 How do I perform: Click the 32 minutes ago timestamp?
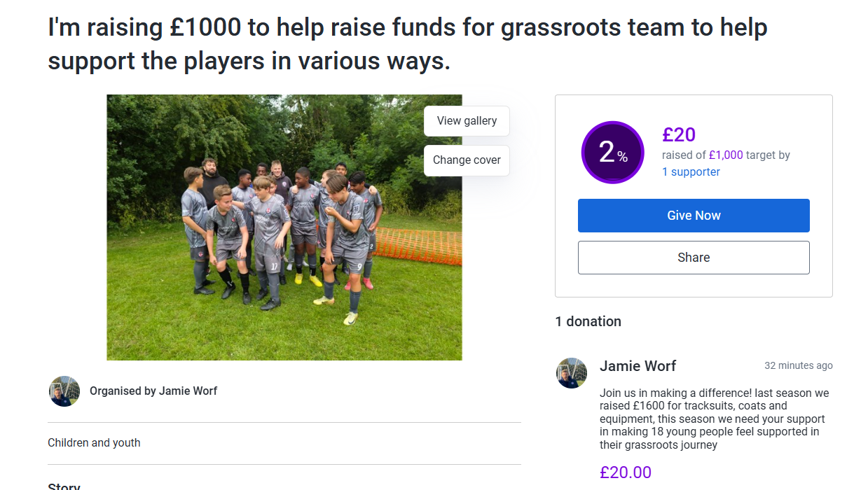pyautogui.click(x=799, y=365)
